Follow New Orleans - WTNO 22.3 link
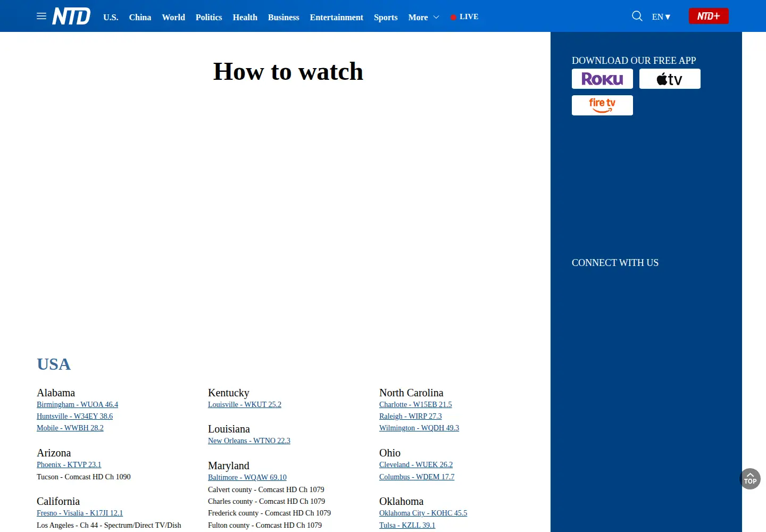The height and width of the screenshot is (532, 766). coord(249,441)
